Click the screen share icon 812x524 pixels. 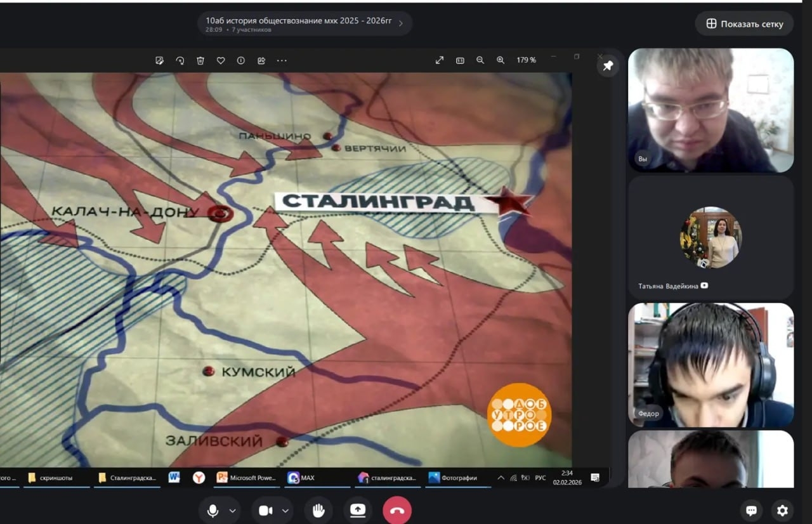358,511
